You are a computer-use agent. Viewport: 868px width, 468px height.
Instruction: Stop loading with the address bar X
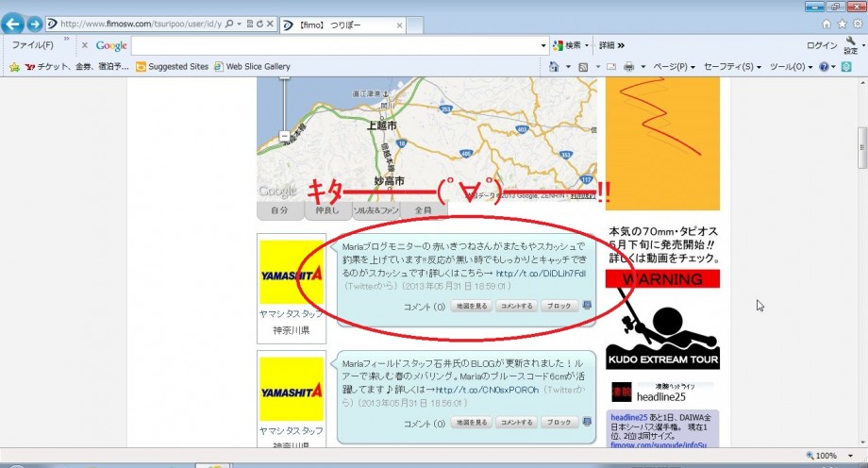pyautogui.click(x=270, y=24)
